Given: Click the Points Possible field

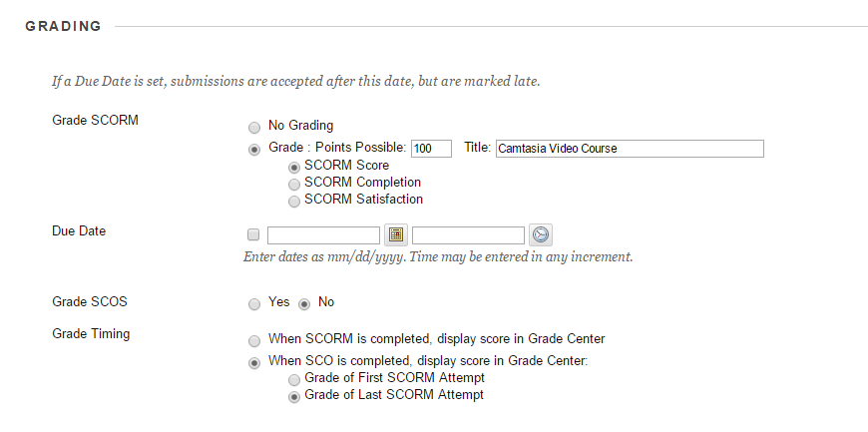Looking at the screenshot, I should click(x=432, y=149).
